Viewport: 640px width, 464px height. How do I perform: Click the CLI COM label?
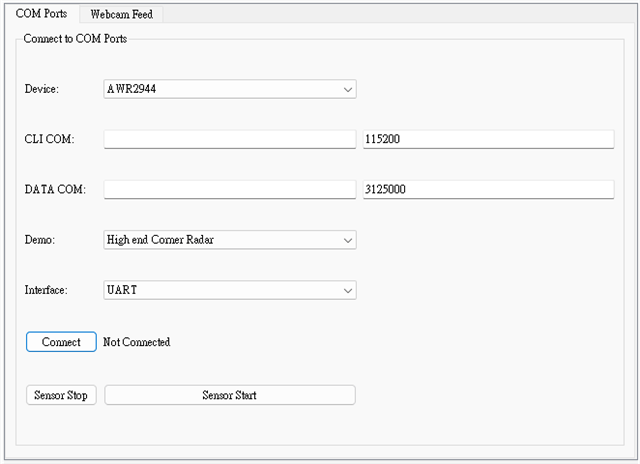[x=49, y=139]
